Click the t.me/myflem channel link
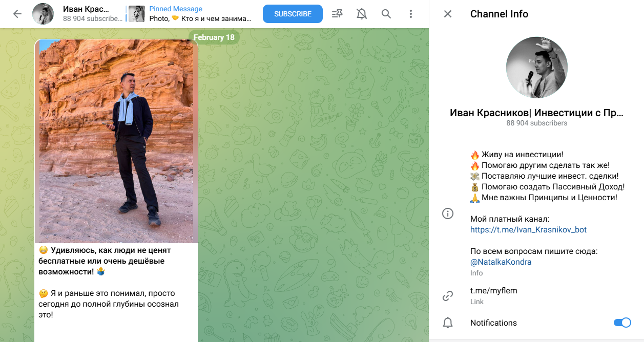644x342 pixels. pos(494,290)
